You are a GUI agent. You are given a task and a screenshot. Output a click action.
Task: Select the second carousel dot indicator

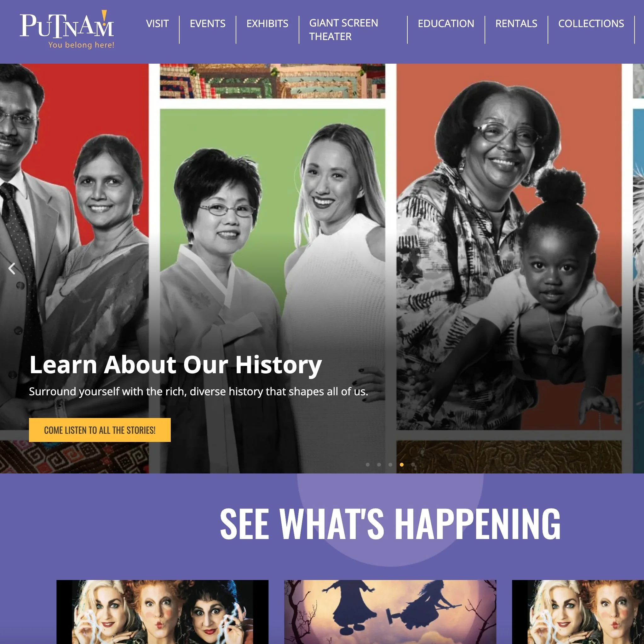coord(379,465)
